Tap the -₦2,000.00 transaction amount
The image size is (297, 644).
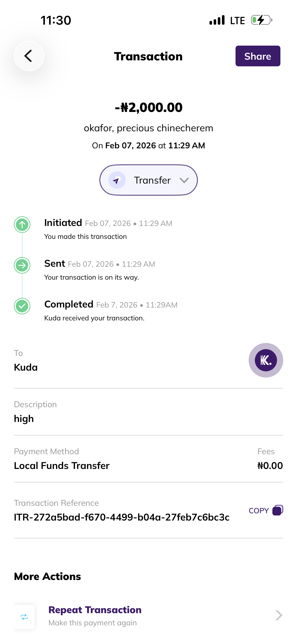tap(148, 108)
